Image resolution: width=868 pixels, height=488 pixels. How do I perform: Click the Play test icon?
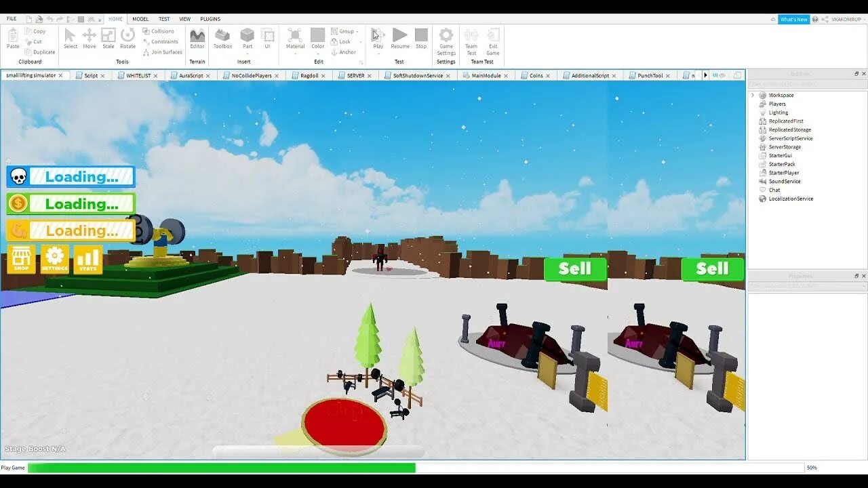pyautogui.click(x=378, y=35)
